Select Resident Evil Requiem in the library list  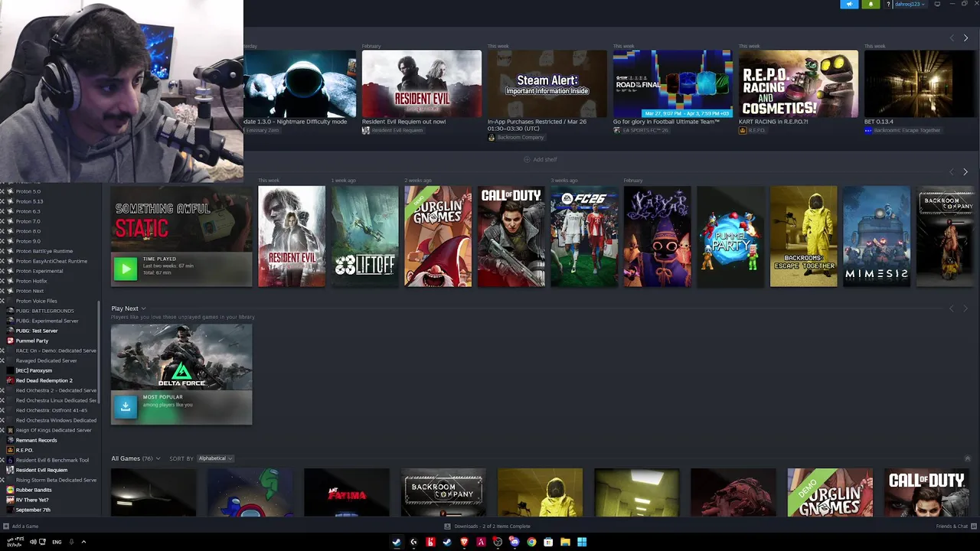click(x=41, y=470)
